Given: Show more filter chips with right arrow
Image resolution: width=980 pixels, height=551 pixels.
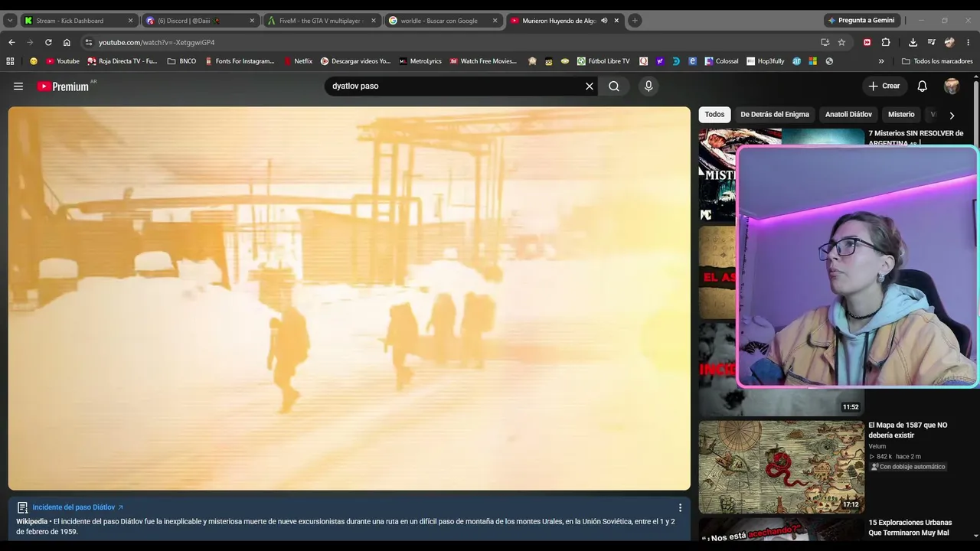Looking at the screenshot, I should (952, 116).
